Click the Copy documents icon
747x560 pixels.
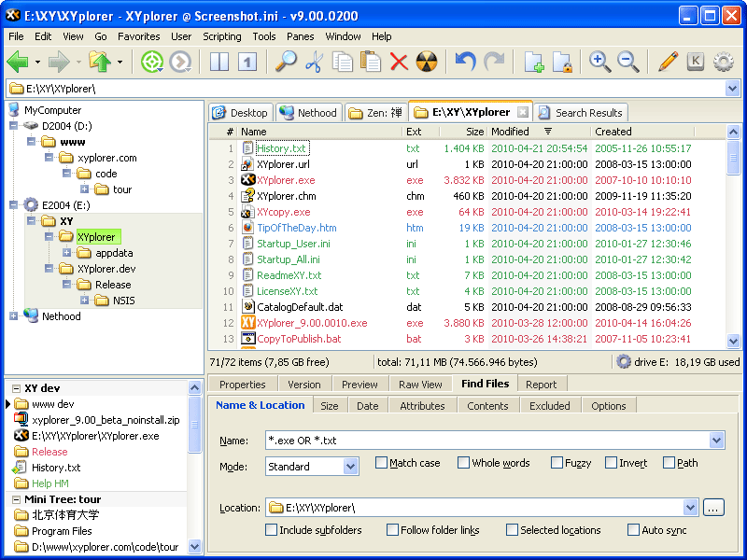click(343, 62)
